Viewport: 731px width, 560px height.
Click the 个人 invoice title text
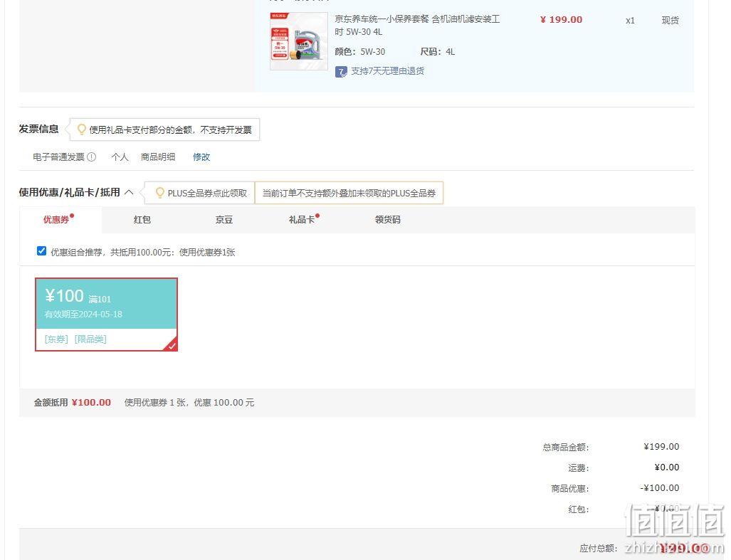[120, 157]
